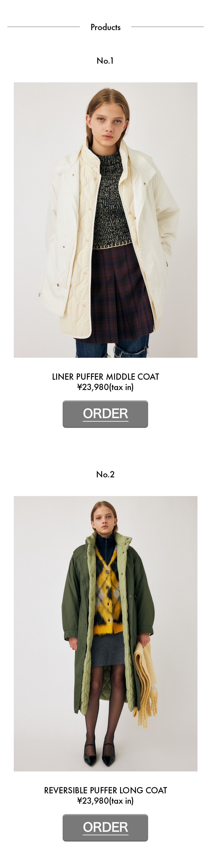The image size is (211, 868).
Task: Click the No.2 product label
Action: tap(105, 474)
